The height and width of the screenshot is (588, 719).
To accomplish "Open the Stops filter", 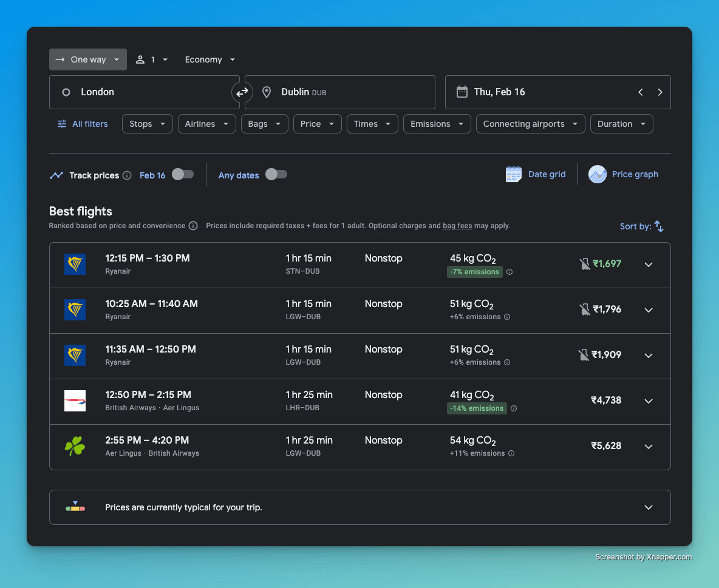I will click(147, 124).
